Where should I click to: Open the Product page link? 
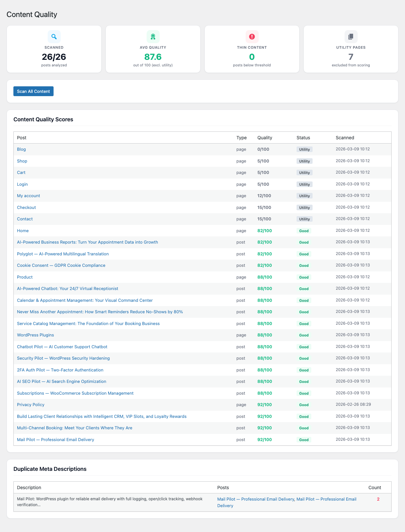pyautogui.click(x=25, y=277)
